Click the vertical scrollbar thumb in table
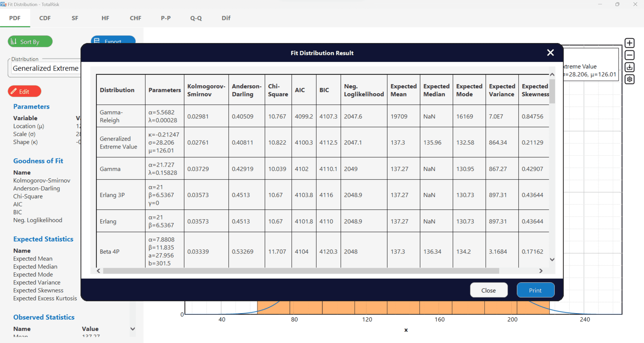This screenshot has height=343, width=644. point(552,91)
